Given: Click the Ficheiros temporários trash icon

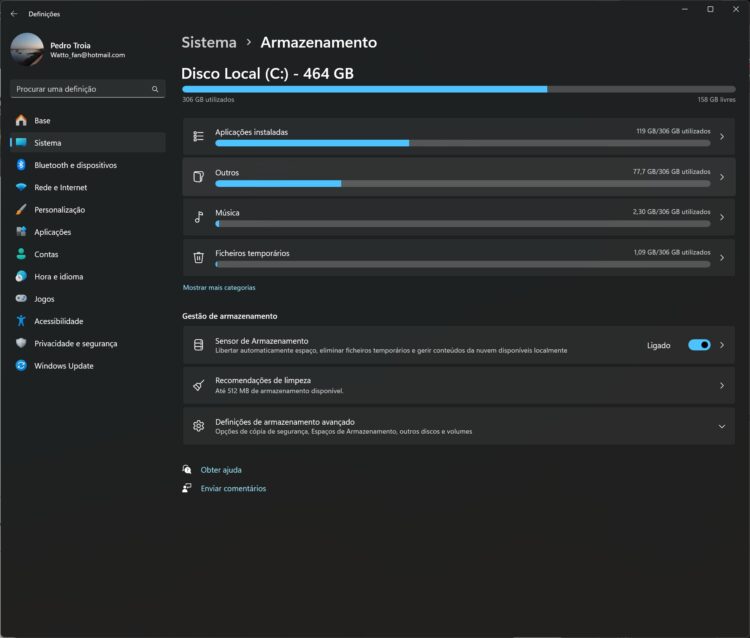Looking at the screenshot, I should [198, 257].
